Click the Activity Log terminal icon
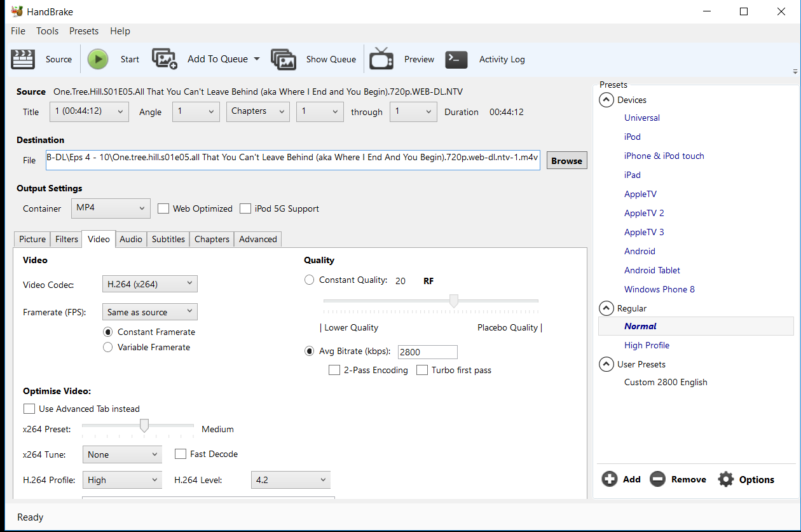This screenshot has width=801, height=532. (x=456, y=59)
